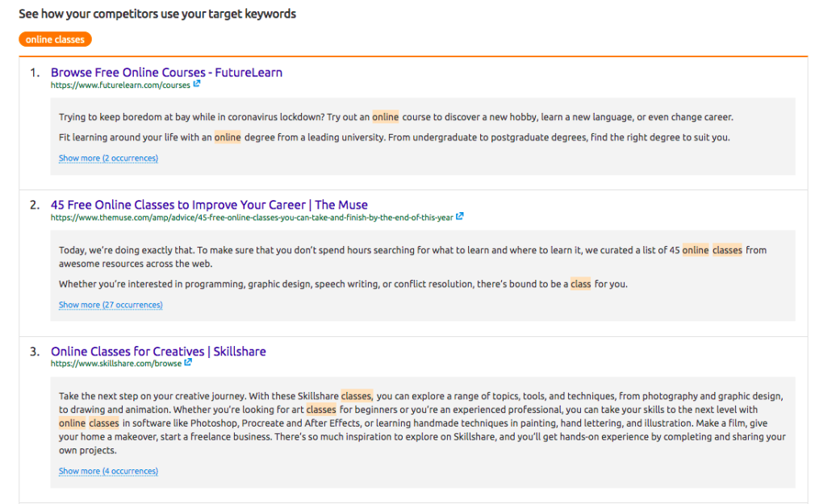Click highlighted 'online' after 'list of 45'
This screenshot has width=815, height=504.
[x=696, y=250]
